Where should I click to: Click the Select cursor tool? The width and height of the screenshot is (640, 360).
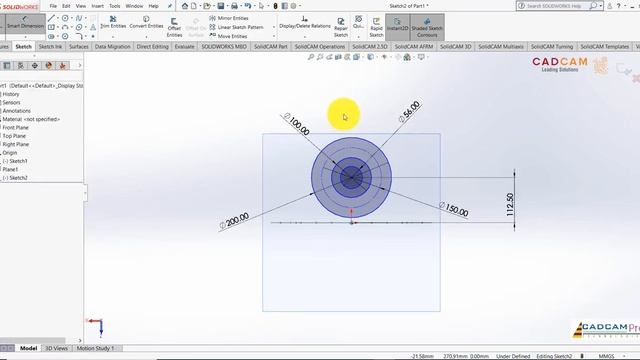coord(261,6)
